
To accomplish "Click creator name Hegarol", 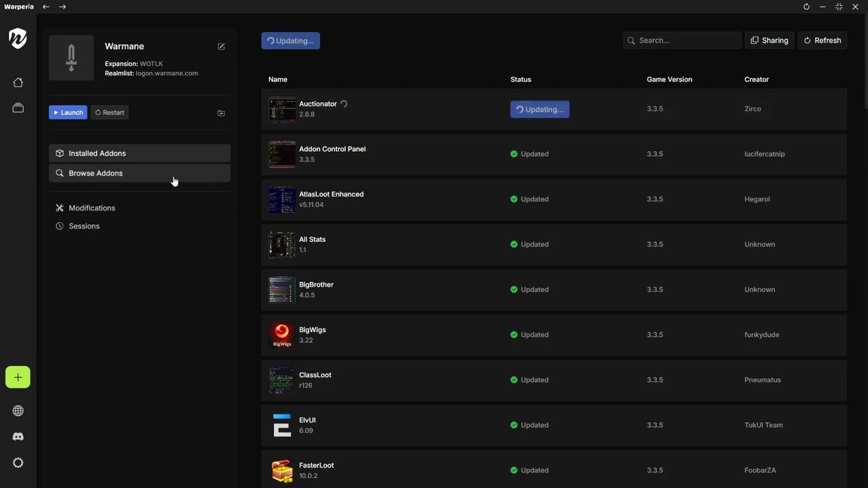I will tap(757, 199).
